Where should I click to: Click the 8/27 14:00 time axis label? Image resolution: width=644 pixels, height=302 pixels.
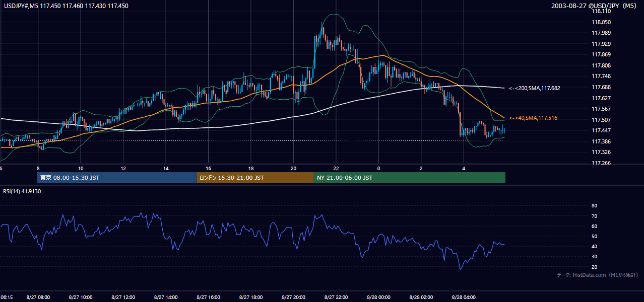[166, 297]
